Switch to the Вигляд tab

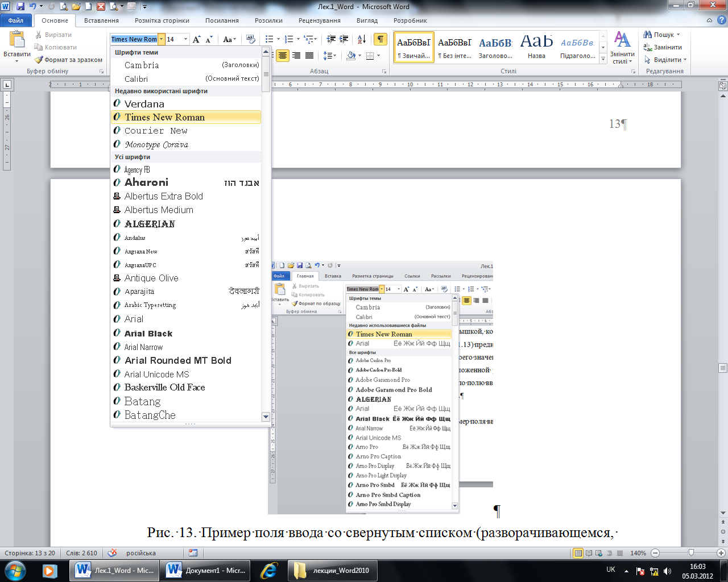(367, 20)
